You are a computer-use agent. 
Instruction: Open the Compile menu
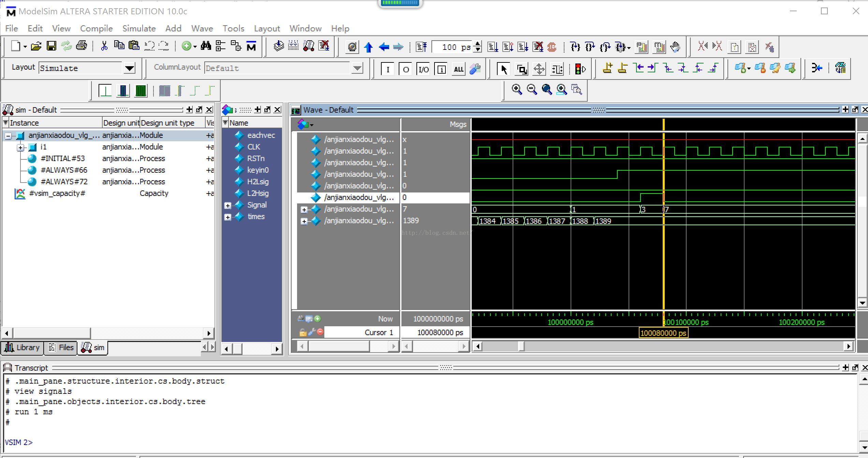click(x=96, y=28)
